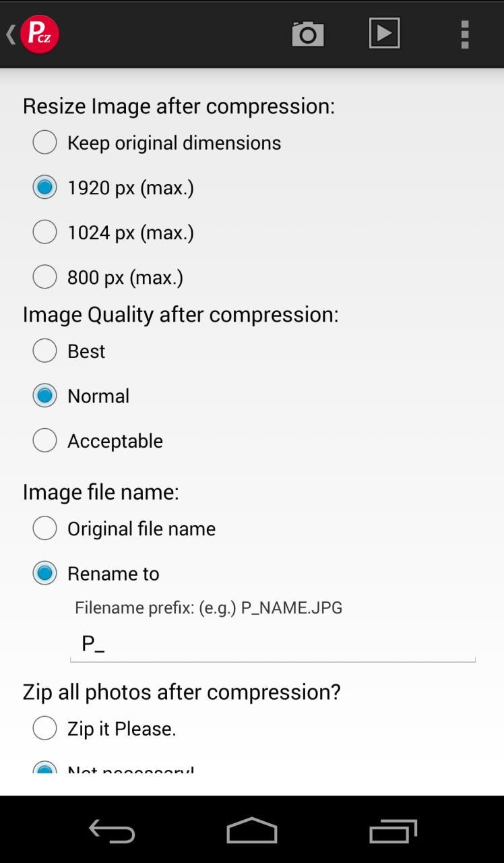Select the partially visible Not necessary option
This screenshot has width=504, height=863.
[x=45, y=768]
